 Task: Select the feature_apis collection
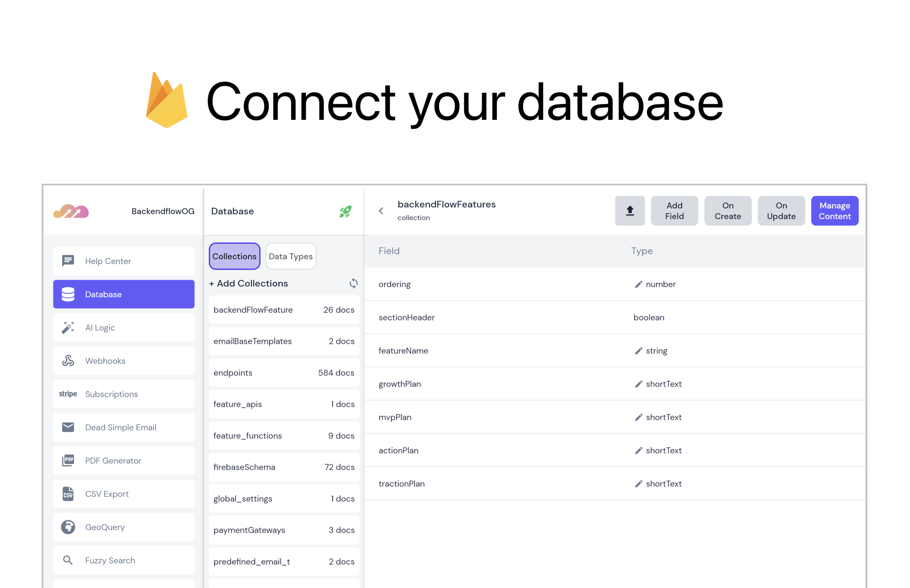(x=284, y=404)
